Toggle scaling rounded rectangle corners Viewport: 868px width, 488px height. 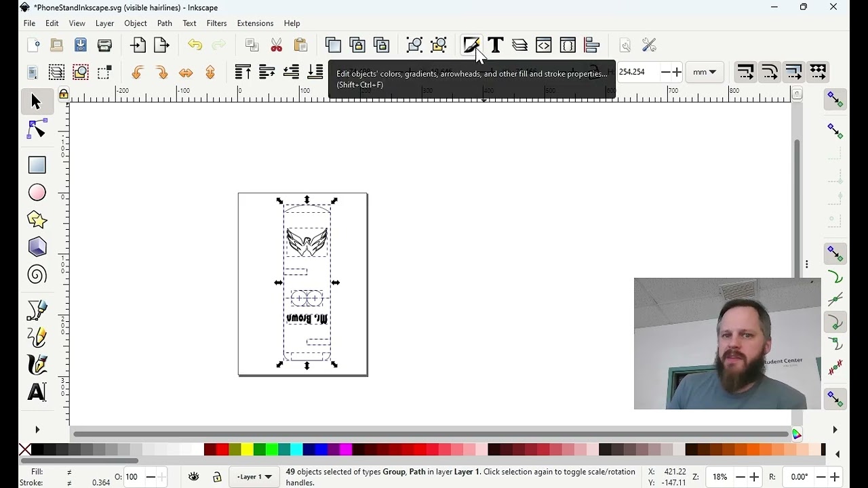[x=770, y=72]
